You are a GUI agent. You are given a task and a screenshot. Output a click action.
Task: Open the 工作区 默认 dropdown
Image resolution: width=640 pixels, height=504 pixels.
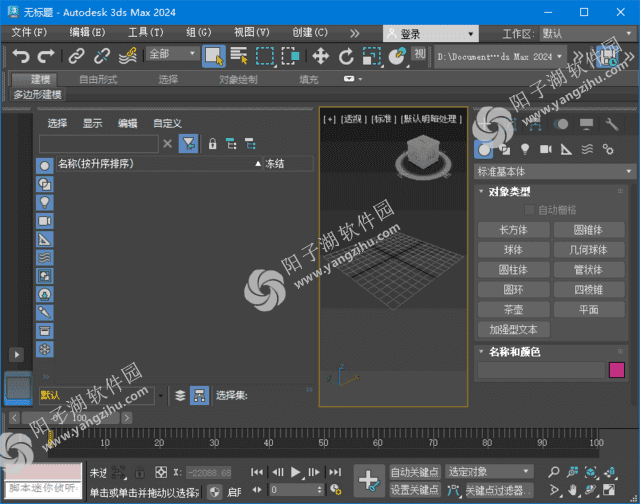(x=587, y=33)
